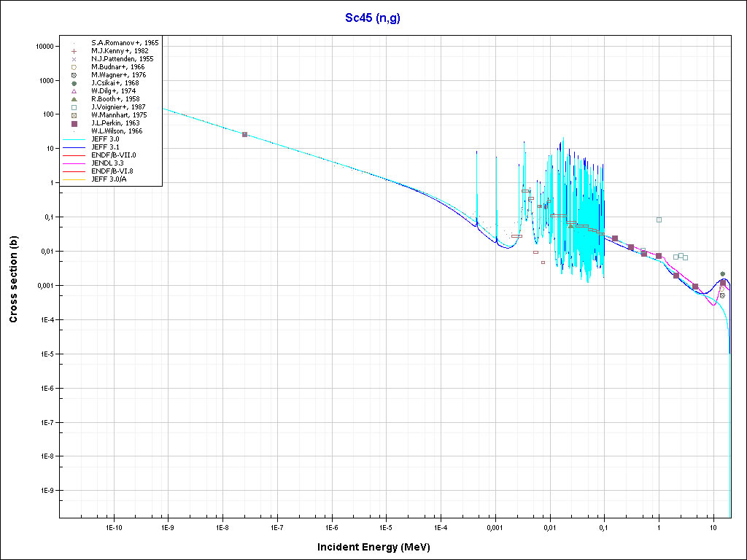Select the JEFF 3.1 blue line swatch
747x560 pixels.
74,147
